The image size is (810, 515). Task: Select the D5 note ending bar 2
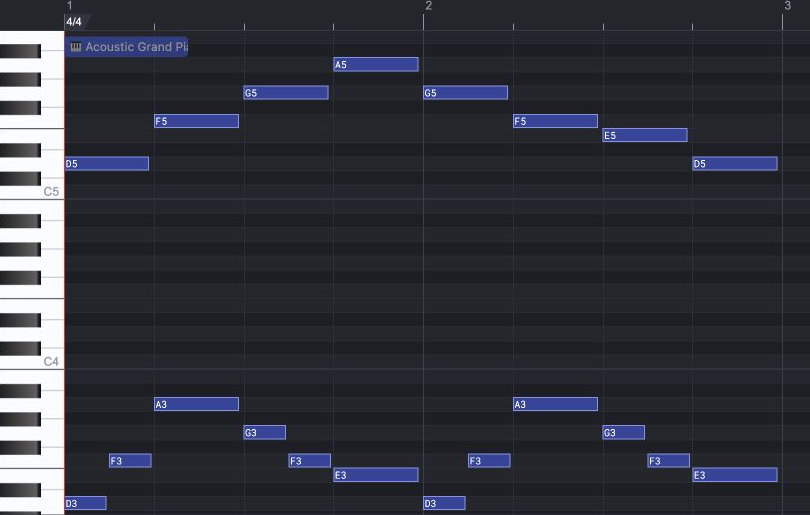pos(735,164)
